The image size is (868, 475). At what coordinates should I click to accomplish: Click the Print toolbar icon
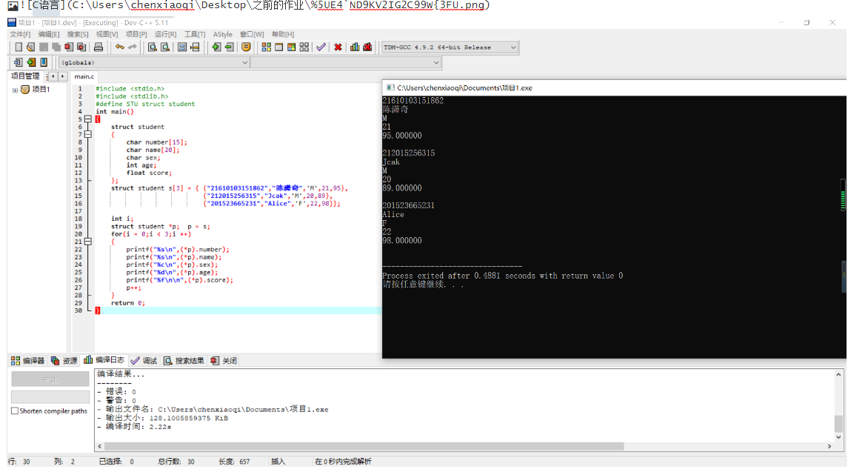pyautogui.click(x=98, y=47)
